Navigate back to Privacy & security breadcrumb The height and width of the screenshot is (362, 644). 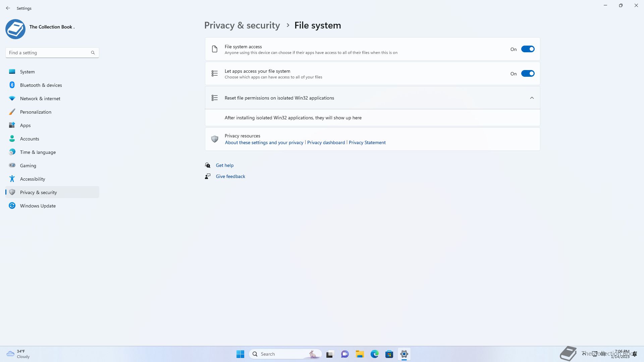pos(242,25)
